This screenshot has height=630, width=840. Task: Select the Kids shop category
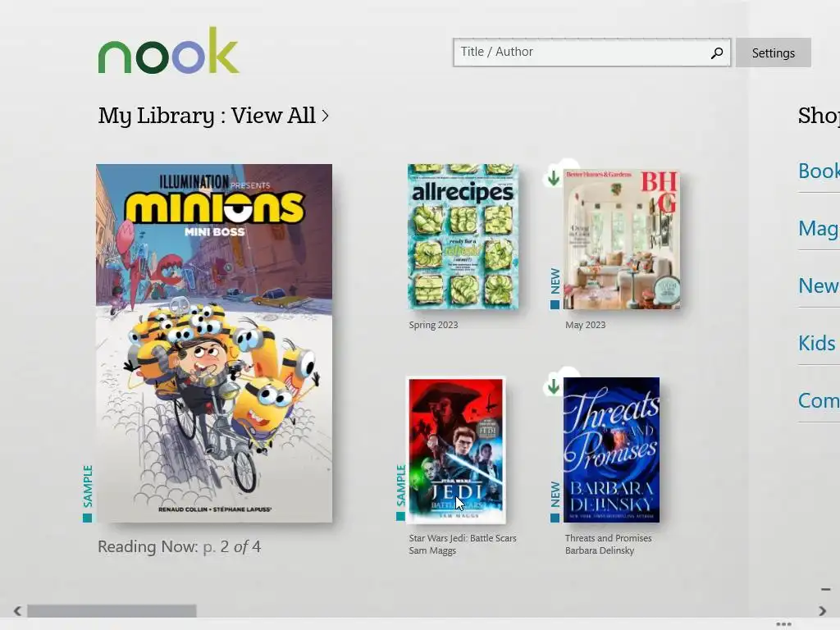pyautogui.click(x=819, y=343)
